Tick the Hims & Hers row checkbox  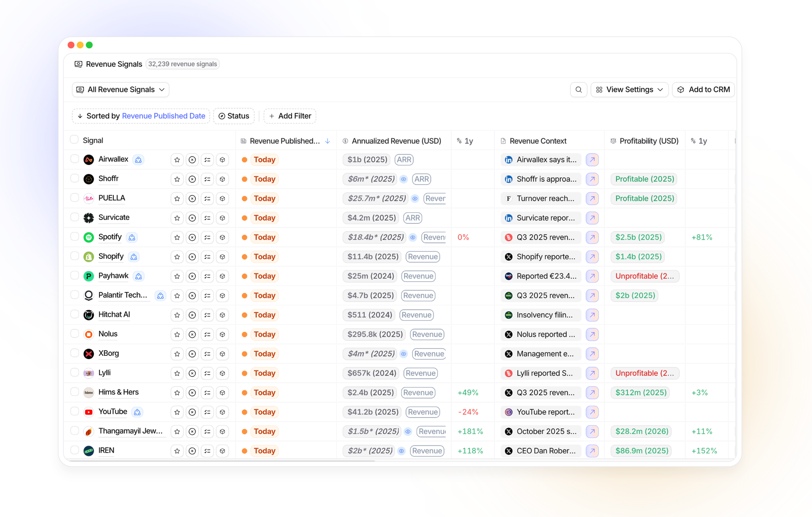click(75, 392)
